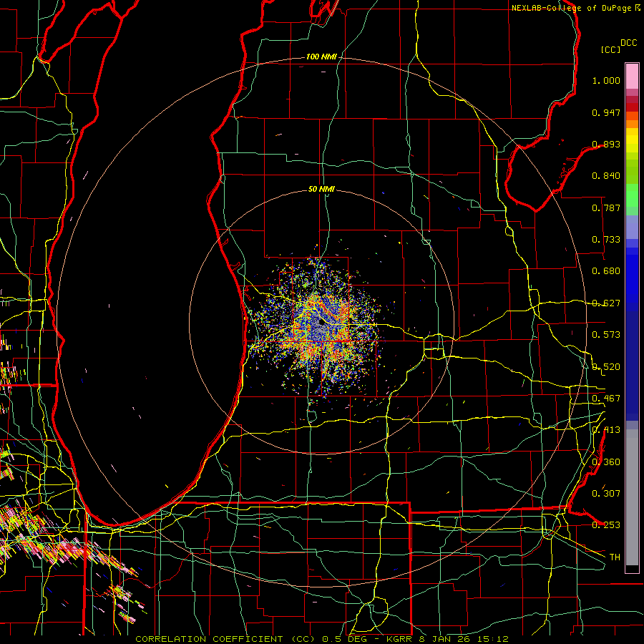This screenshot has width=644, height=644.
Task: Click the "KGRR 8 JAN 26 15:12" timestamp text
Action: click(x=448, y=639)
